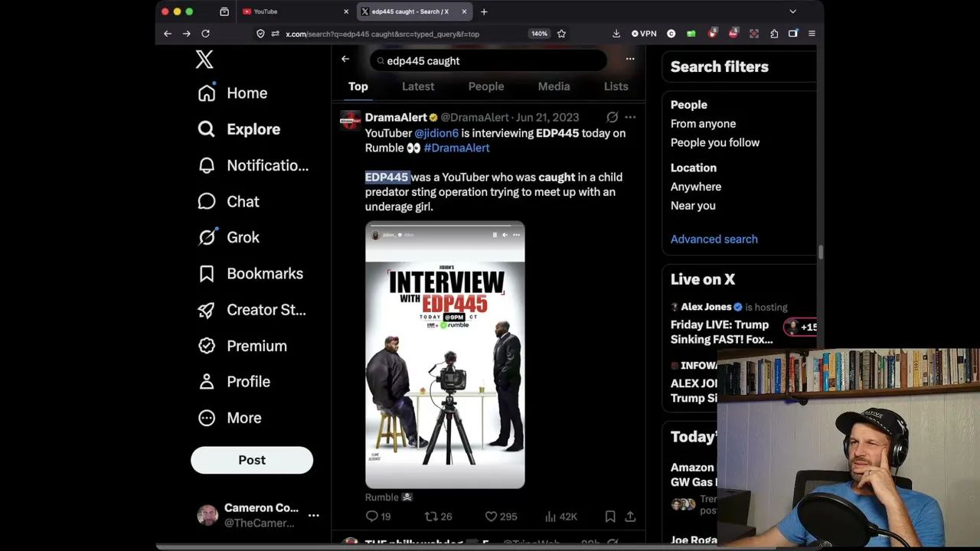Open the Advanced search link

[714, 240]
